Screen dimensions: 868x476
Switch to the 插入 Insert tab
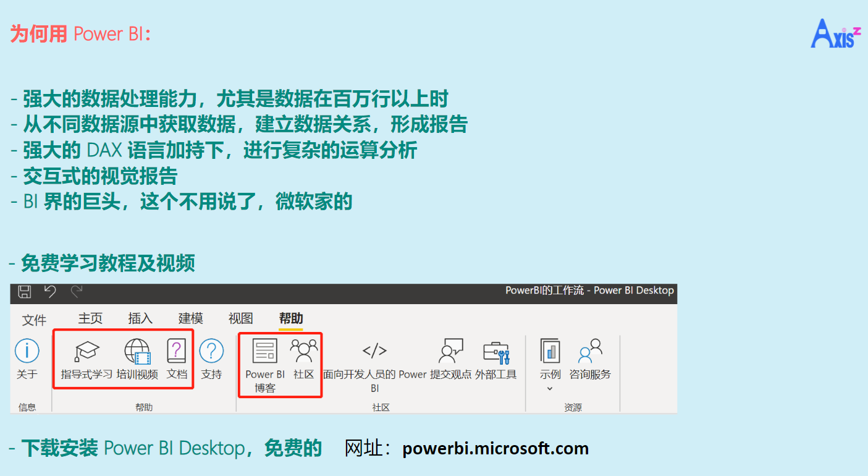[x=140, y=318]
